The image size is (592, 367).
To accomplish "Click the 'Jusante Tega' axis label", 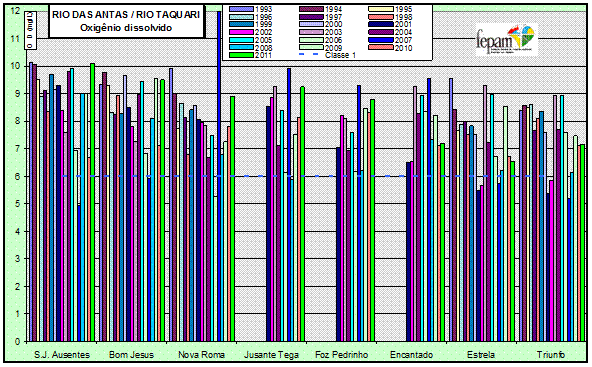I will (x=271, y=355).
